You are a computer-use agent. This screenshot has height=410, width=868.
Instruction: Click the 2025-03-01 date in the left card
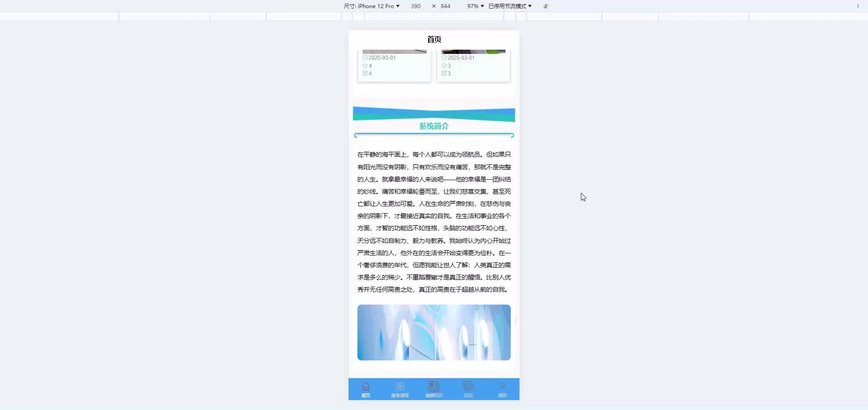pos(382,58)
